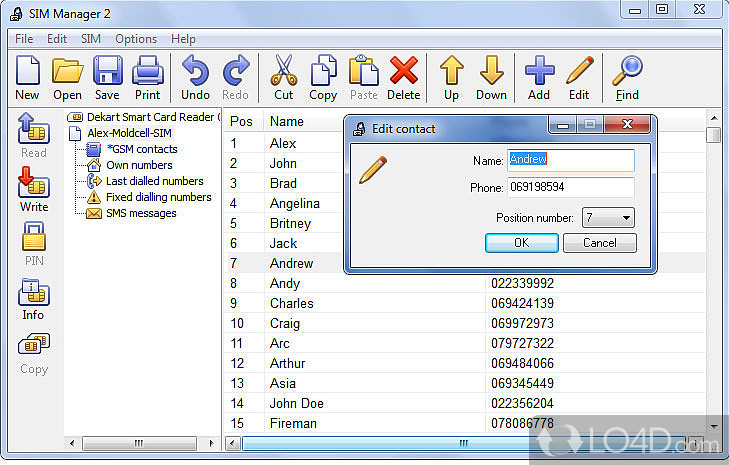Click the horizontal scrollbar under contacts list
The width and height of the screenshot is (729, 465).
(463, 442)
